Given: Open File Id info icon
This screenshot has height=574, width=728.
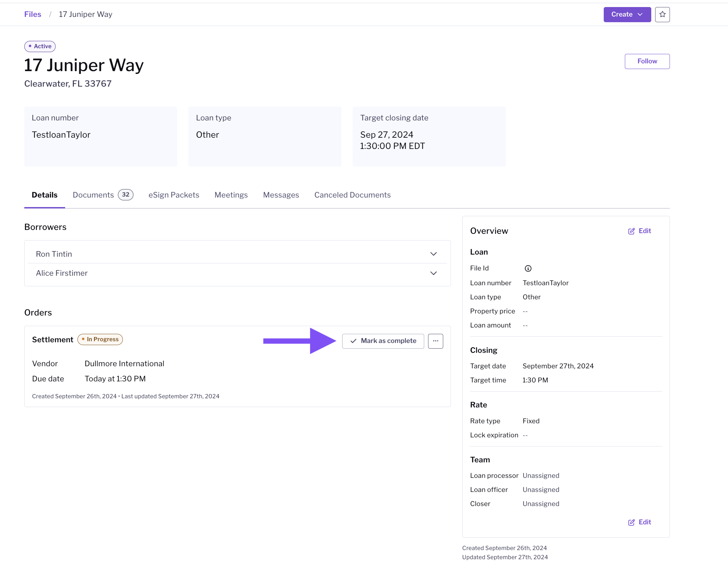Looking at the screenshot, I should point(528,268).
